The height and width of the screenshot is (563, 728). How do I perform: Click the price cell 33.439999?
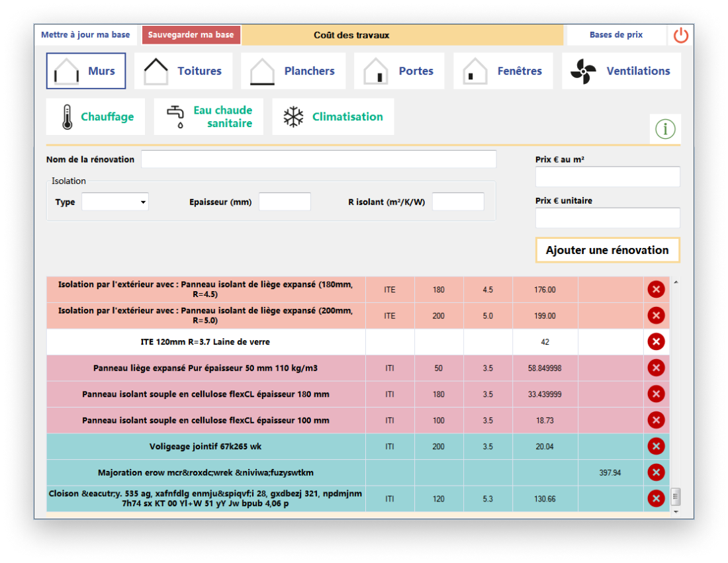545,394
